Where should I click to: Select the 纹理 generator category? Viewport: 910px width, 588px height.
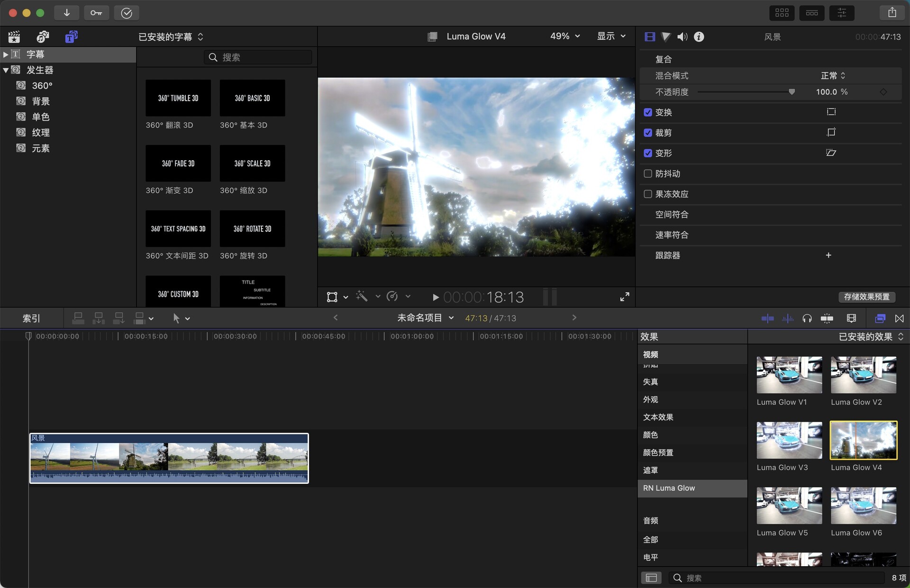click(41, 133)
